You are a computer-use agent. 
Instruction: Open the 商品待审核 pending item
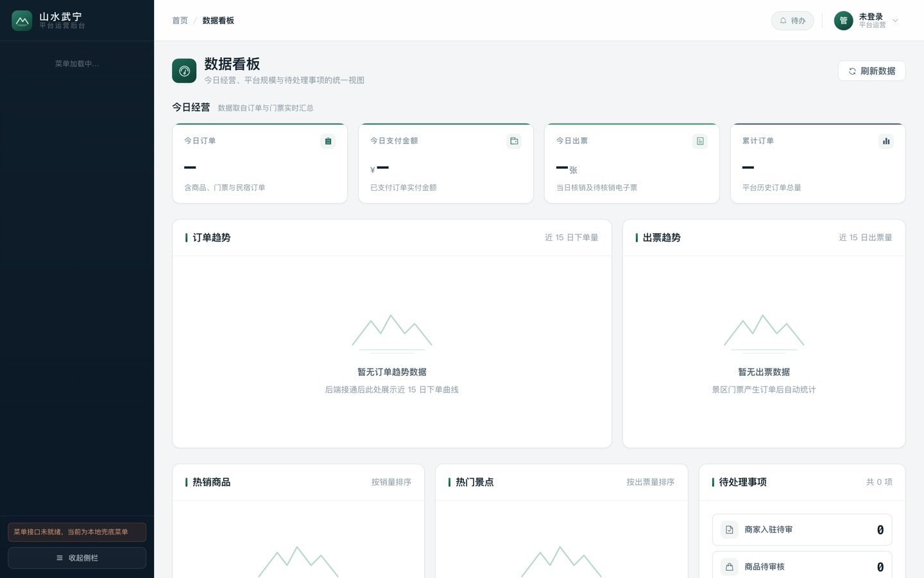coord(802,566)
